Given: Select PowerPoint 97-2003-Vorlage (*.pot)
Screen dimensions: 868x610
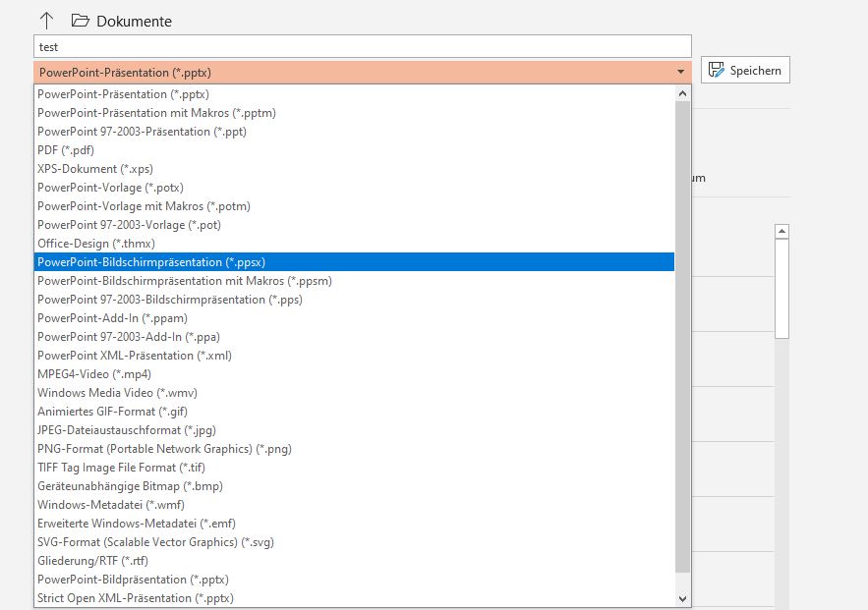Looking at the screenshot, I should (x=354, y=225).
